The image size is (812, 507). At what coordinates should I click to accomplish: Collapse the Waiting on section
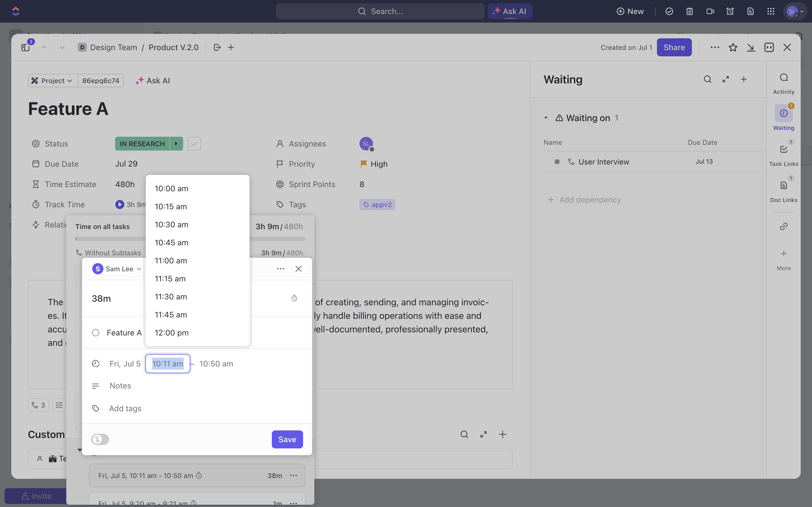pos(546,118)
